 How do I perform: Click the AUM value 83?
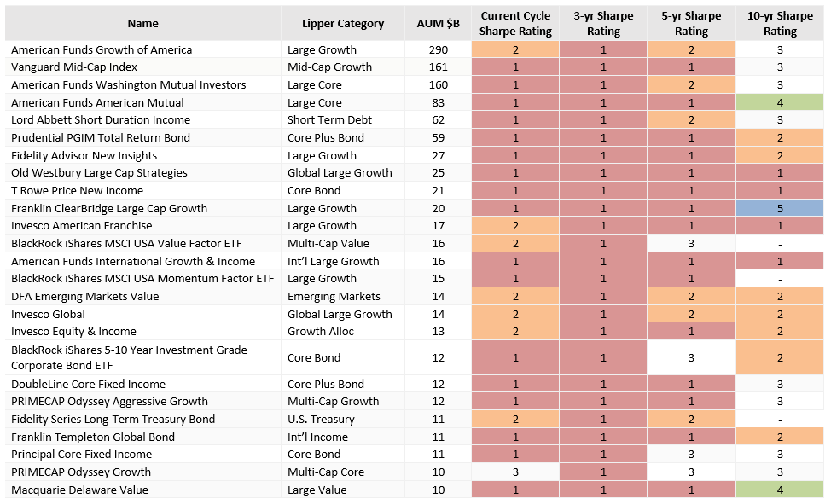tap(438, 102)
